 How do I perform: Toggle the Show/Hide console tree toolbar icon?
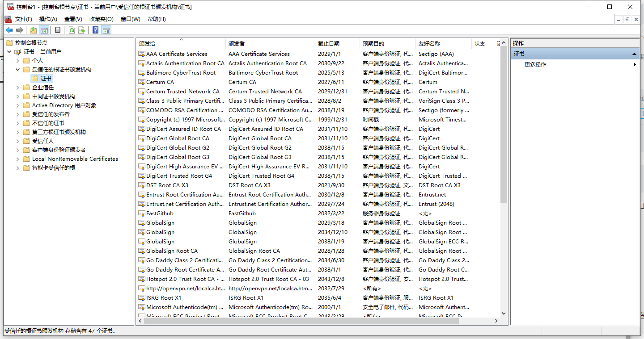[44, 30]
